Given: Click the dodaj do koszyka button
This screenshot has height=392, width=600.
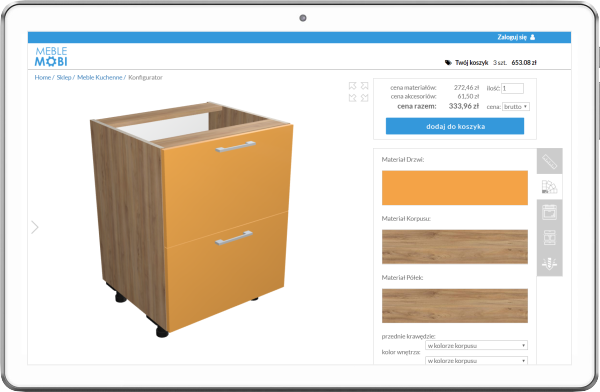Looking at the screenshot, I should (455, 126).
